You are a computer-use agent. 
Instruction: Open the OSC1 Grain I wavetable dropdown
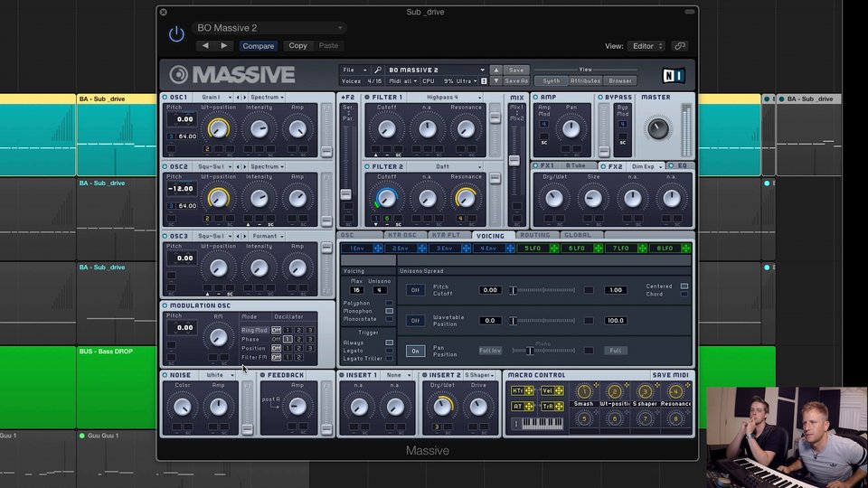(x=215, y=98)
